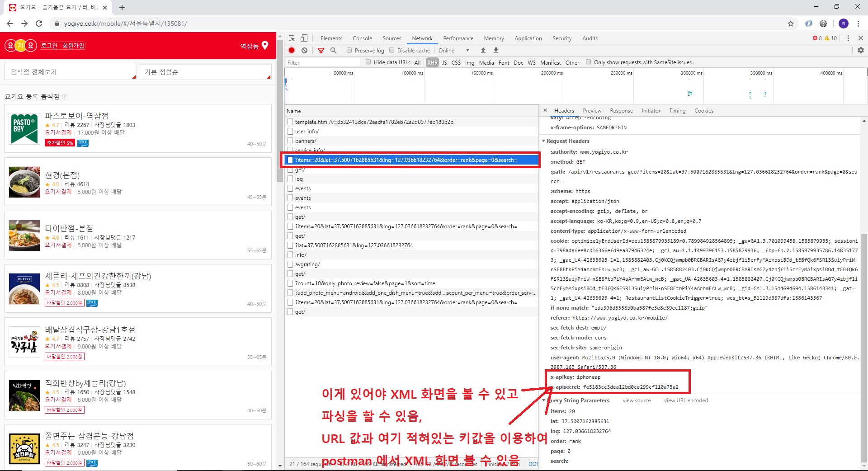Clear the network log icon
Screen dimensions: 868x471
[305, 50]
